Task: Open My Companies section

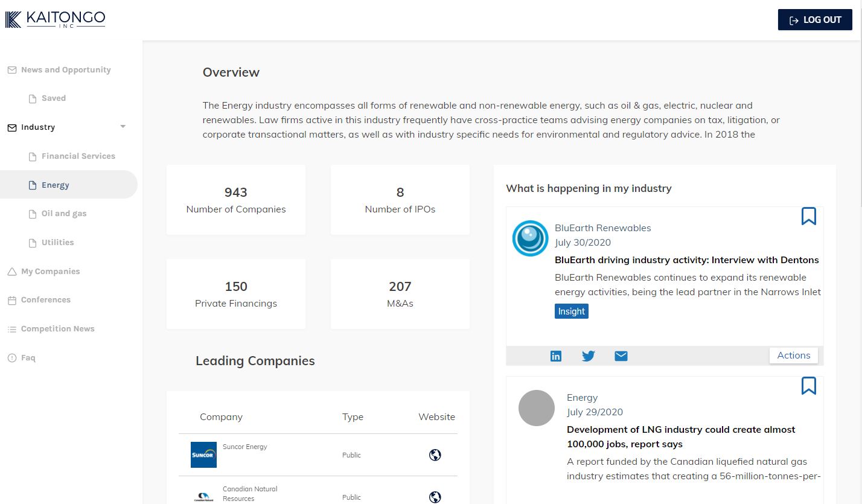Action: click(x=50, y=272)
